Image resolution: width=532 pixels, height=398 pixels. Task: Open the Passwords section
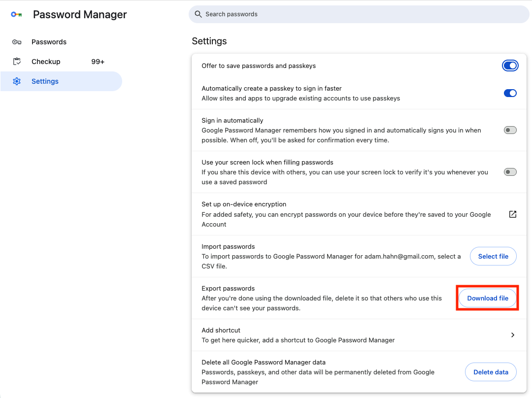[x=61, y=42]
